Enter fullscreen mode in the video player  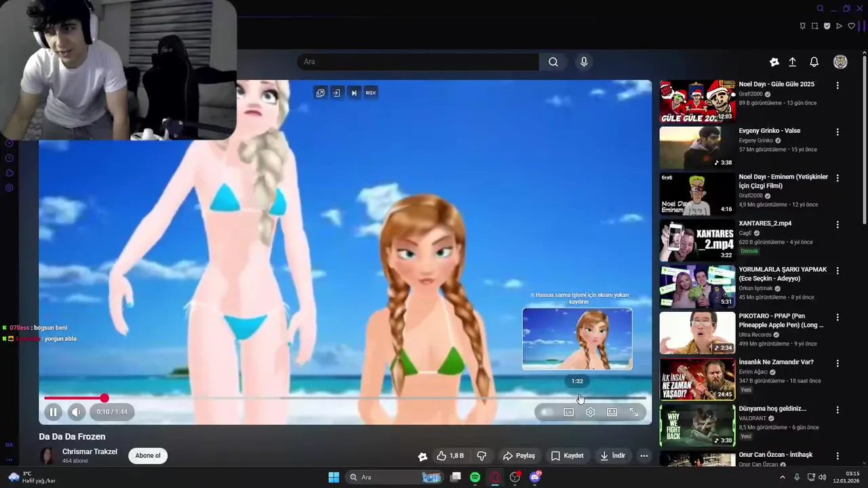coord(634,412)
